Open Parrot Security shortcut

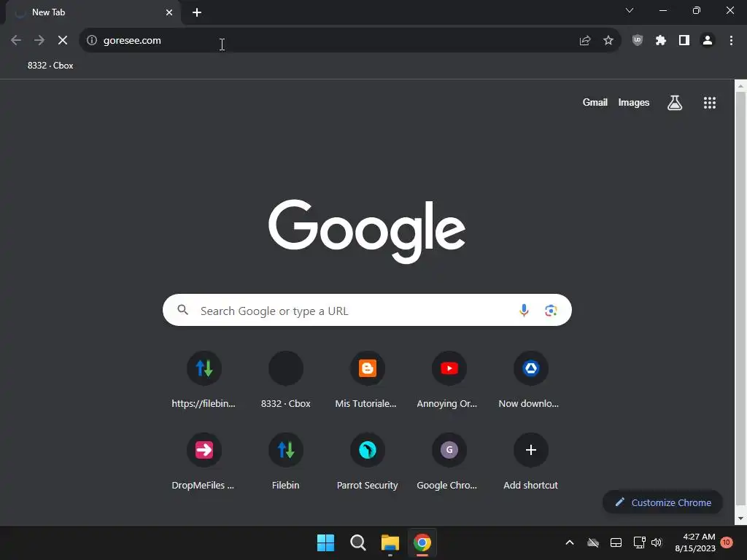coord(368,462)
